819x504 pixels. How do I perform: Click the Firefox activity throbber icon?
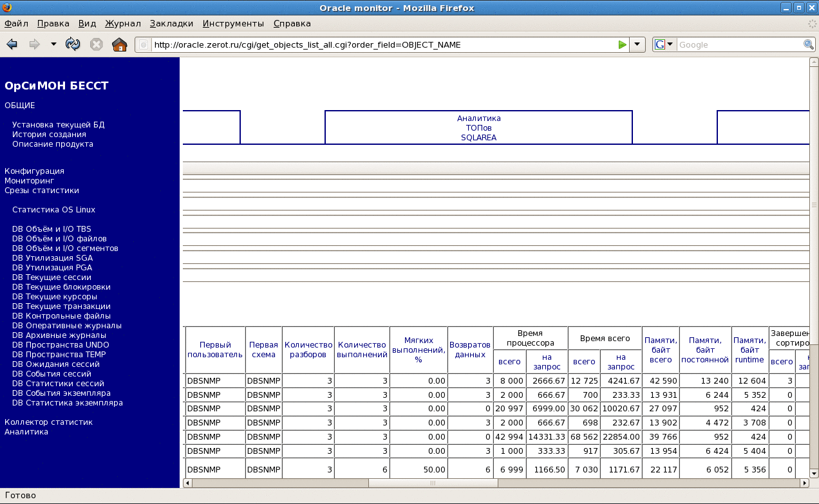tap(812, 24)
